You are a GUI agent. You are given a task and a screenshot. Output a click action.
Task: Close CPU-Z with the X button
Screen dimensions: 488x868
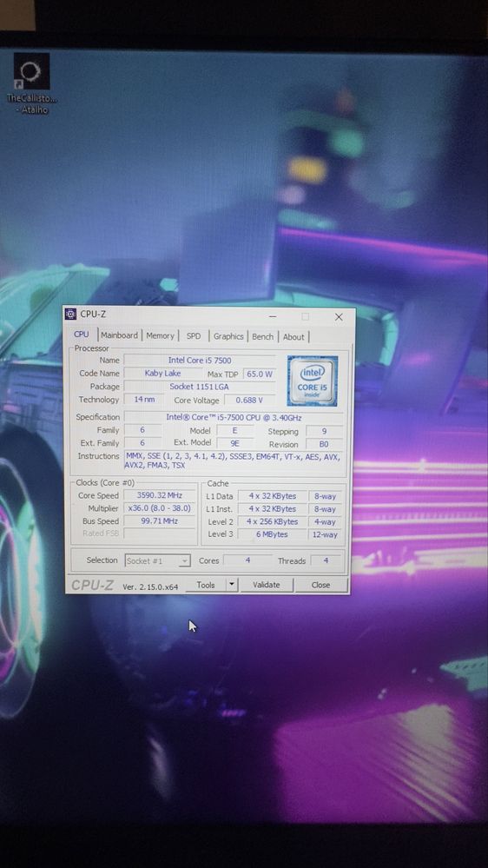point(339,317)
